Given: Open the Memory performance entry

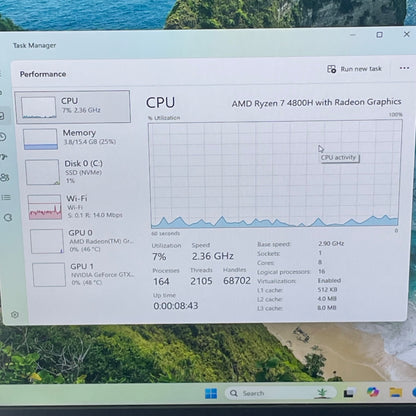Looking at the screenshot, I should click(x=75, y=139).
